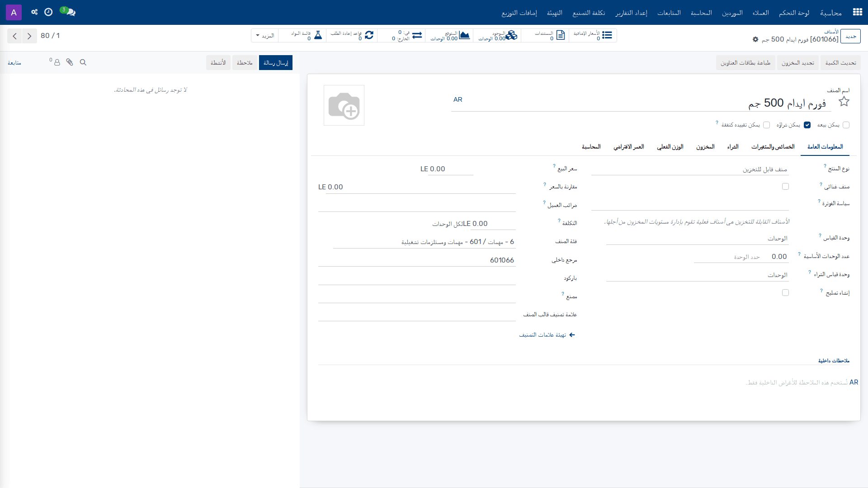Open the reordering rules refresh stat button
The image size is (868, 488).
pos(352,36)
